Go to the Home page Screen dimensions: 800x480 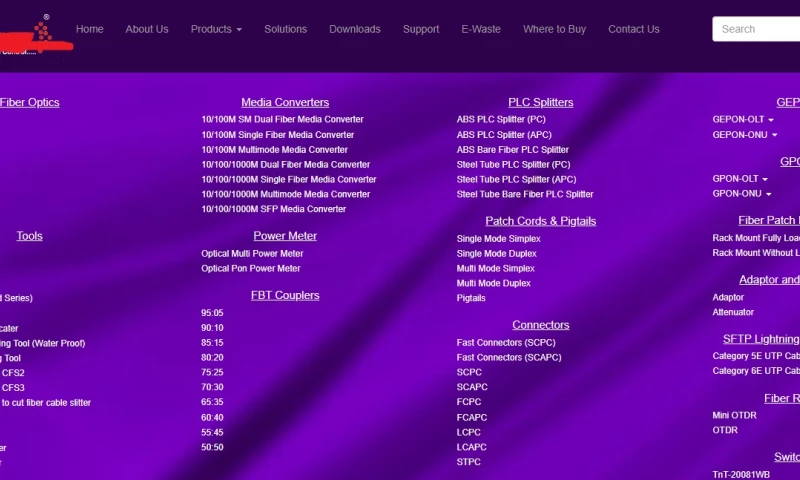pyautogui.click(x=89, y=29)
